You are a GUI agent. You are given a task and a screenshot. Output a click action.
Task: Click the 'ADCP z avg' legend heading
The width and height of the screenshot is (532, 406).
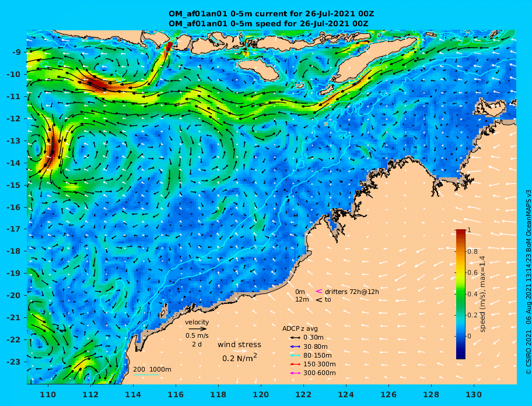(300, 328)
